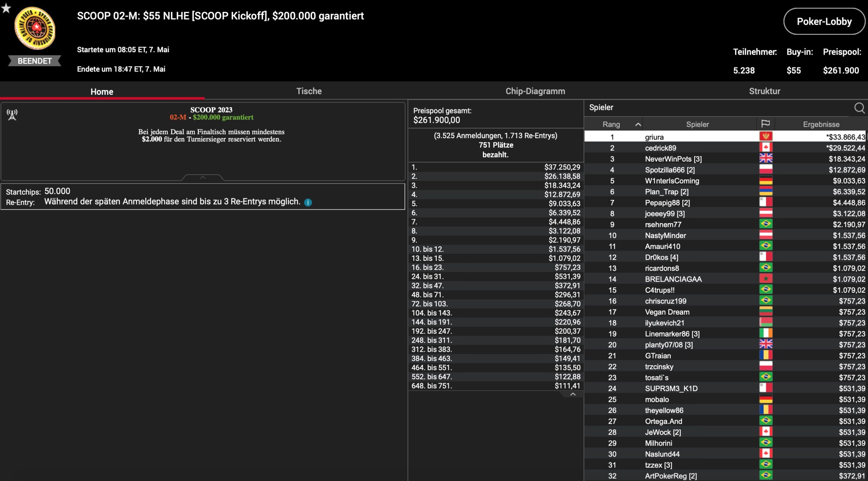Sort by Spieler column header
Viewport: 868px width, 481px height.
coord(697,124)
